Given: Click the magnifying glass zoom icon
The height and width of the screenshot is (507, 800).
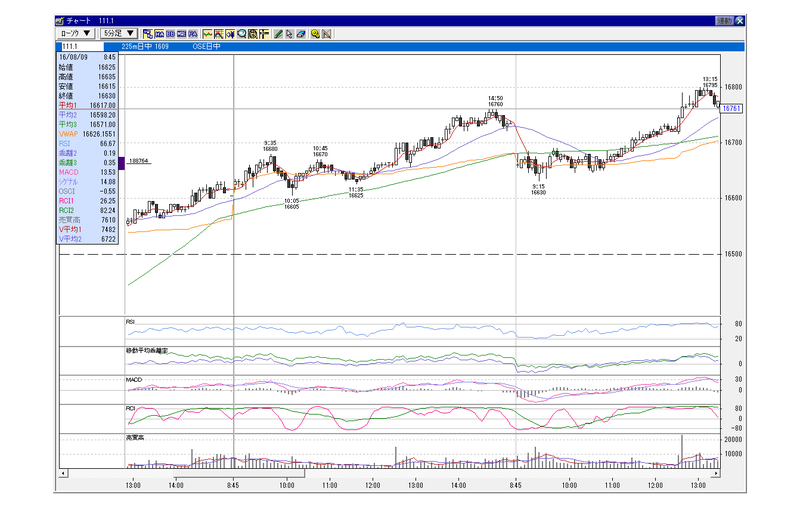Looking at the screenshot, I should [x=242, y=34].
